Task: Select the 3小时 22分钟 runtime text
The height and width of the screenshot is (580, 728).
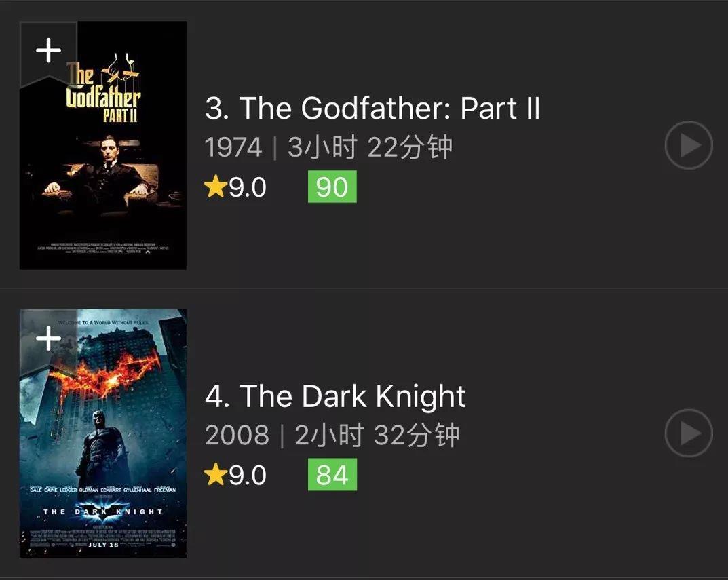Action: (x=370, y=147)
